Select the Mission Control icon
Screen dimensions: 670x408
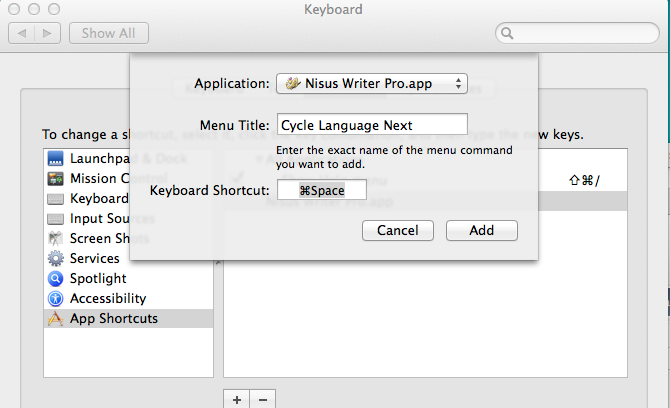56,179
